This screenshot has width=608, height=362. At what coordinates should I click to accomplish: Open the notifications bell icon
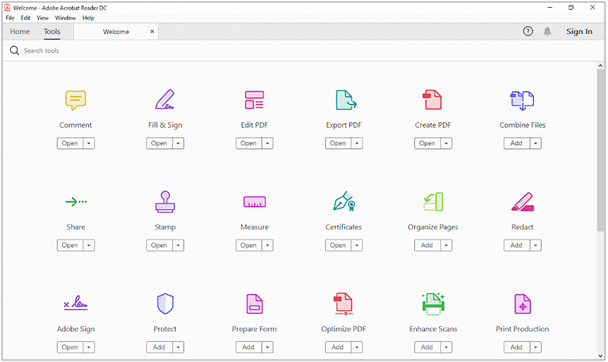pos(547,31)
